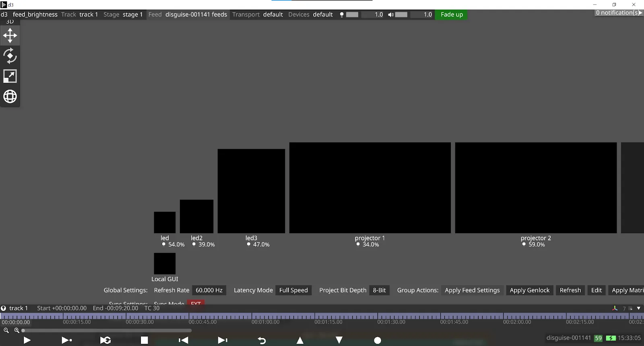
Task: Zoom in the timeline with magnifier plus
Action: pyautogui.click(x=17, y=330)
